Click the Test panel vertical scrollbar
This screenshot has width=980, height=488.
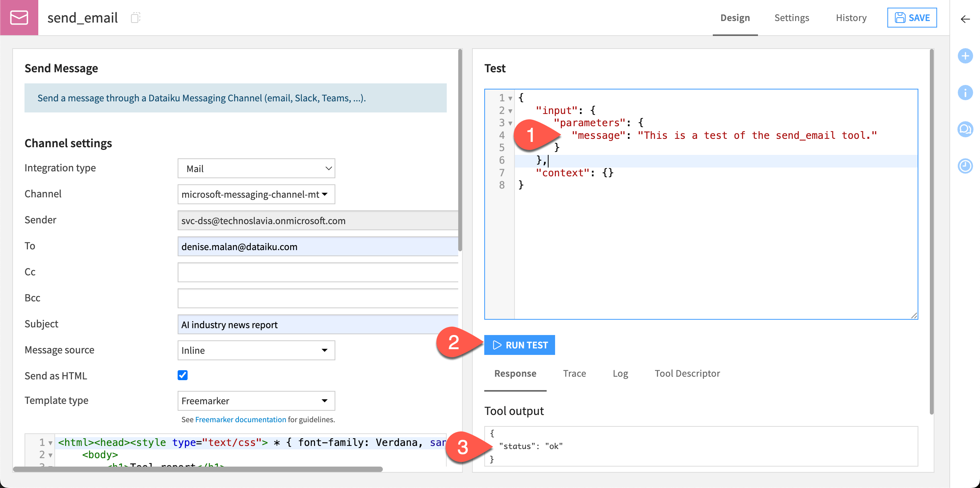(x=931, y=231)
